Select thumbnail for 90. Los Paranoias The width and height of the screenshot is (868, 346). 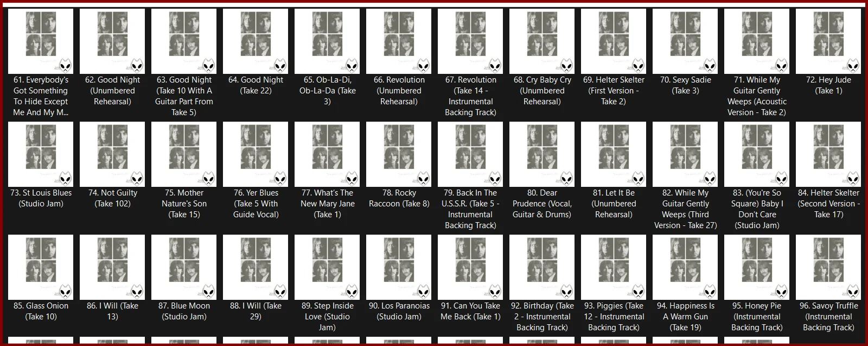point(399,267)
